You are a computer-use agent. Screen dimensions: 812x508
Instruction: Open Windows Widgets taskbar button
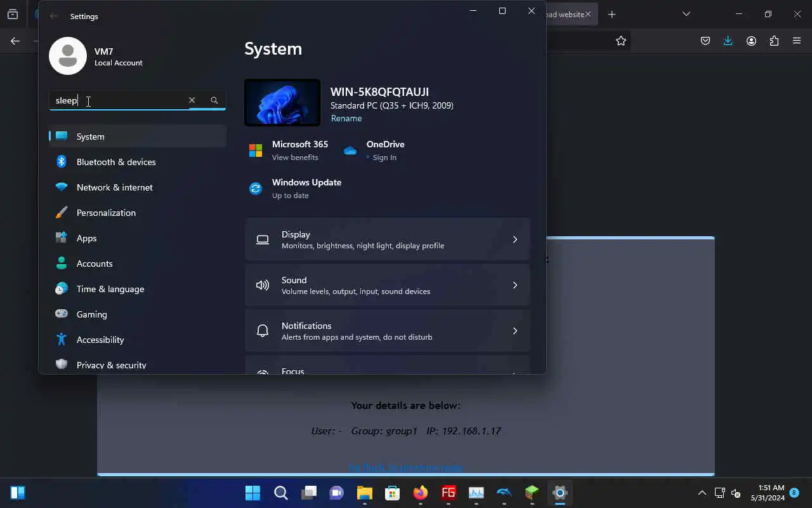pos(18,493)
